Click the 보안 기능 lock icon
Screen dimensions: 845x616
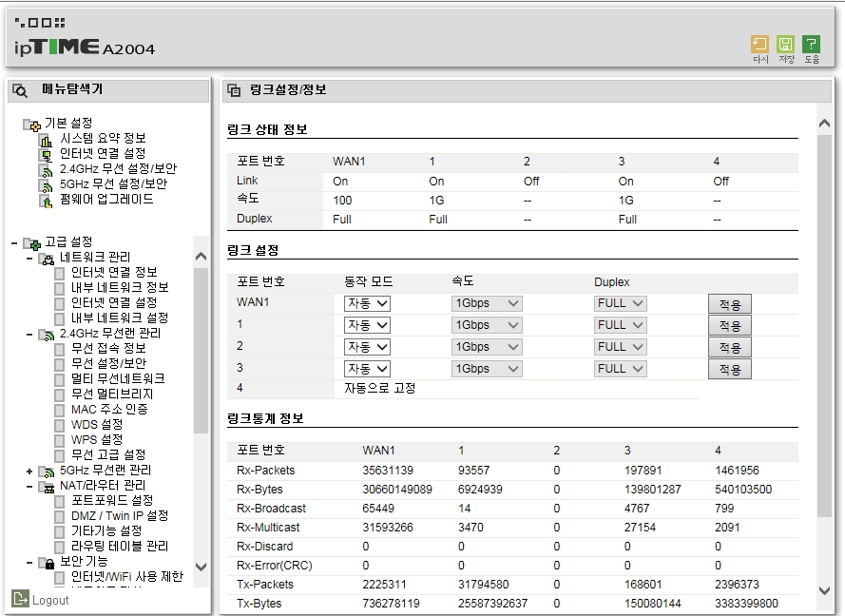48,564
